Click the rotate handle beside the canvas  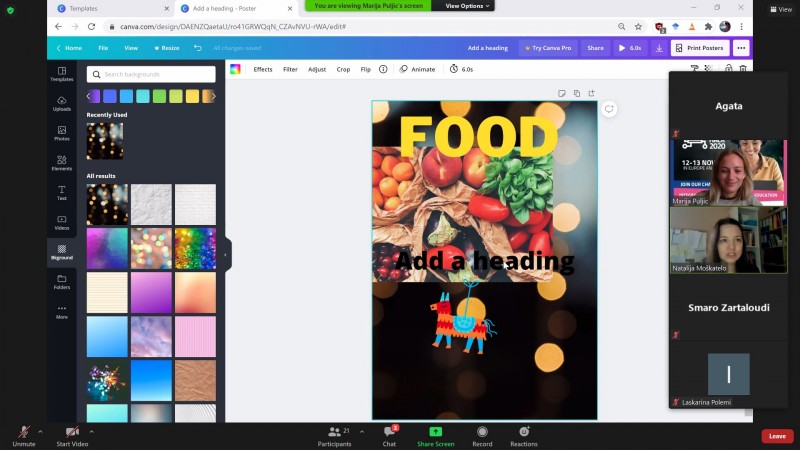tap(609, 109)
